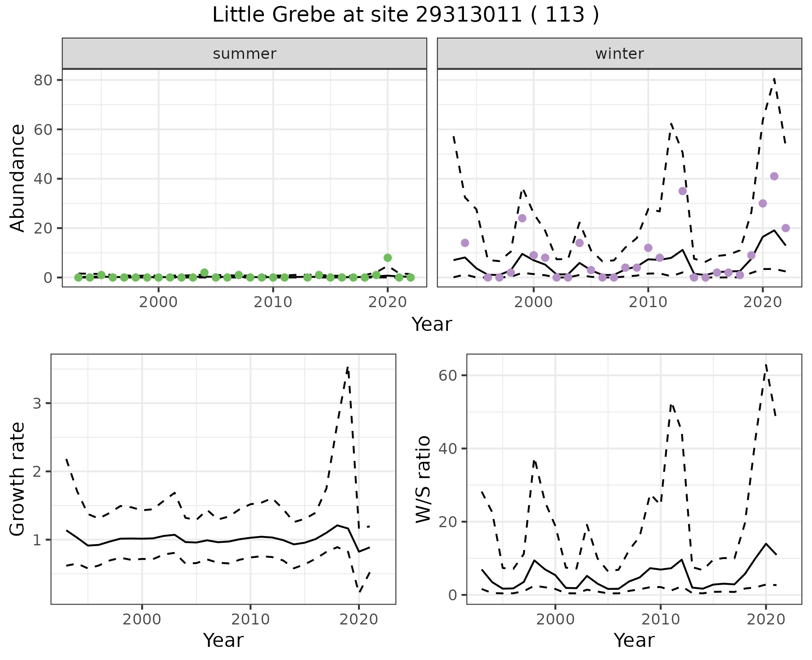Click the 3 tick on Growth rate axis

pyautogui.click(x=37, y=403)
